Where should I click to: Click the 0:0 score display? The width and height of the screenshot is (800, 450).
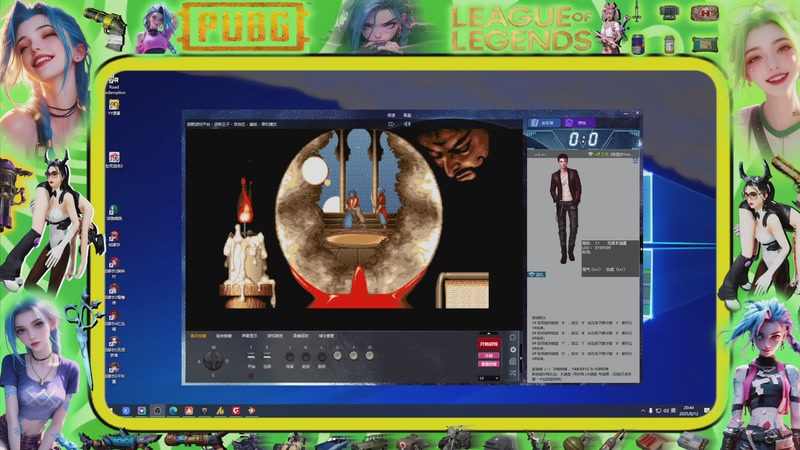click(x=583, y=139)
